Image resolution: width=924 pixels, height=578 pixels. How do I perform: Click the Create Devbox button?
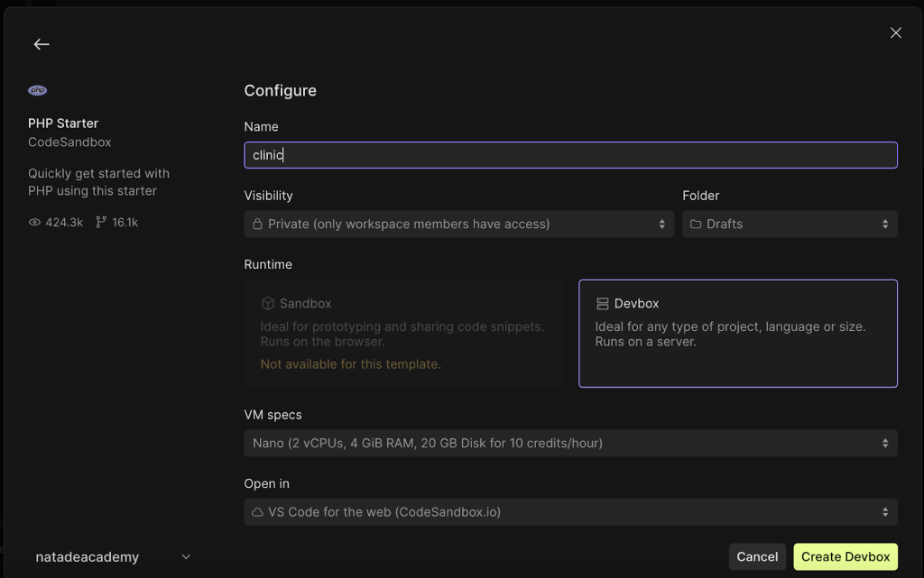coord(845,557)
